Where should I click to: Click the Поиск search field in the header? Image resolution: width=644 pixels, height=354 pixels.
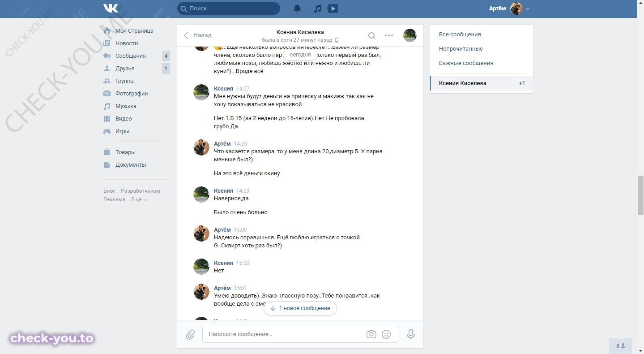pyautogui.click(x=229, y=9)
